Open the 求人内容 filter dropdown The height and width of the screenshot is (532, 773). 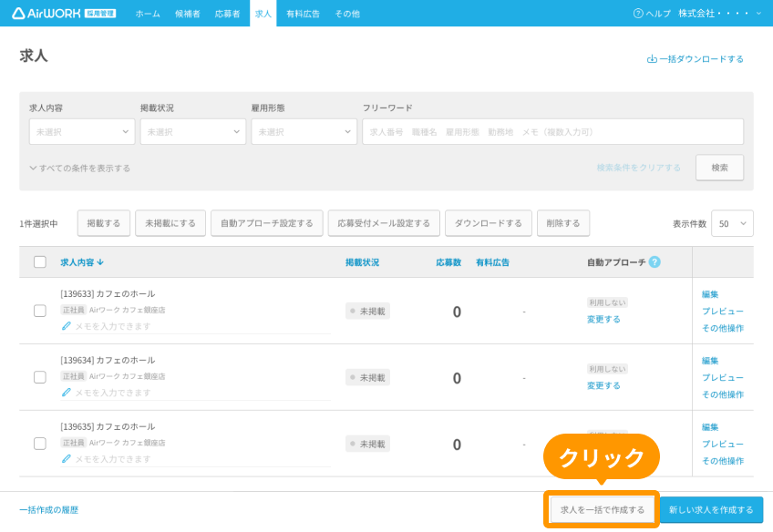(82, 131)
